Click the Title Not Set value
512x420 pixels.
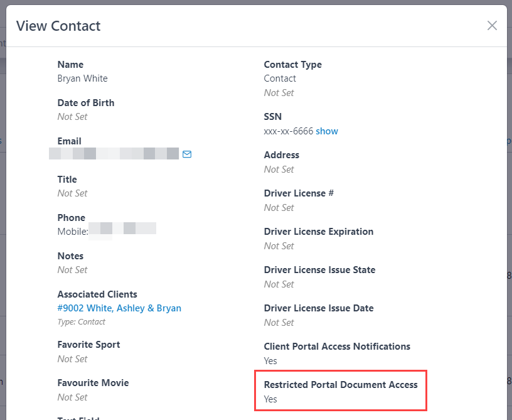click(72, 193)
